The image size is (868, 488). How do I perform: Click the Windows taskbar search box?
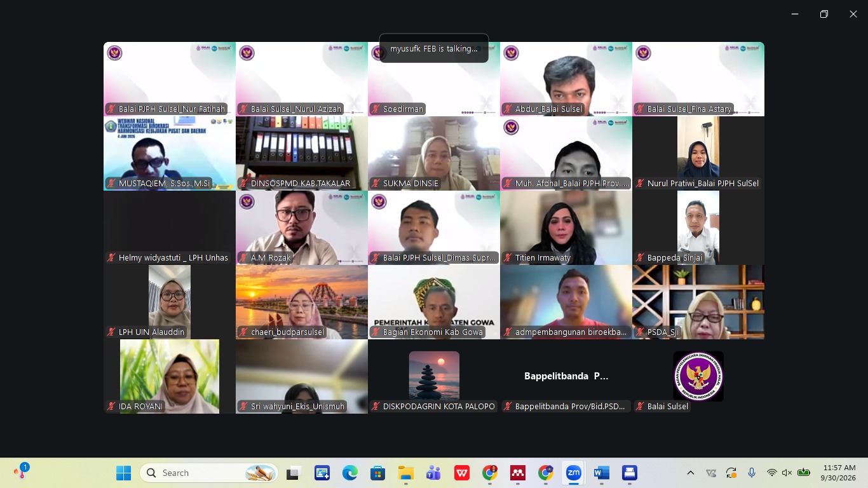(x=210, y=473)
